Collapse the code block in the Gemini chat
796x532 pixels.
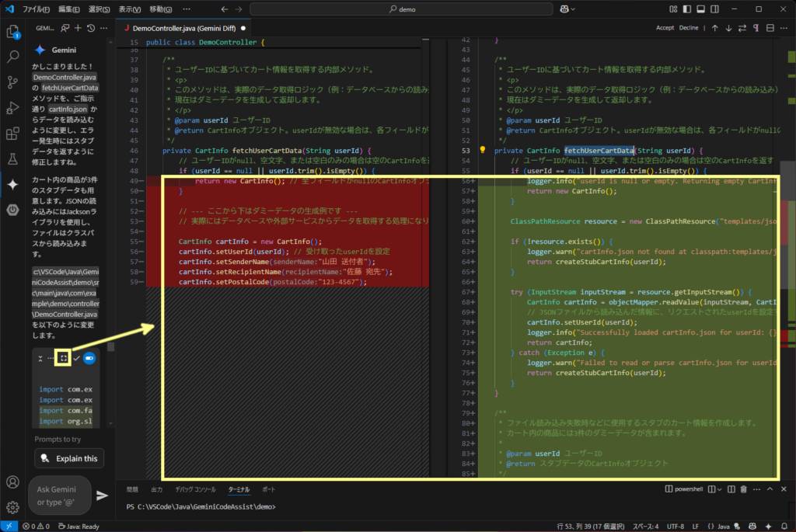pyautogui.click(x=40, y=359)
